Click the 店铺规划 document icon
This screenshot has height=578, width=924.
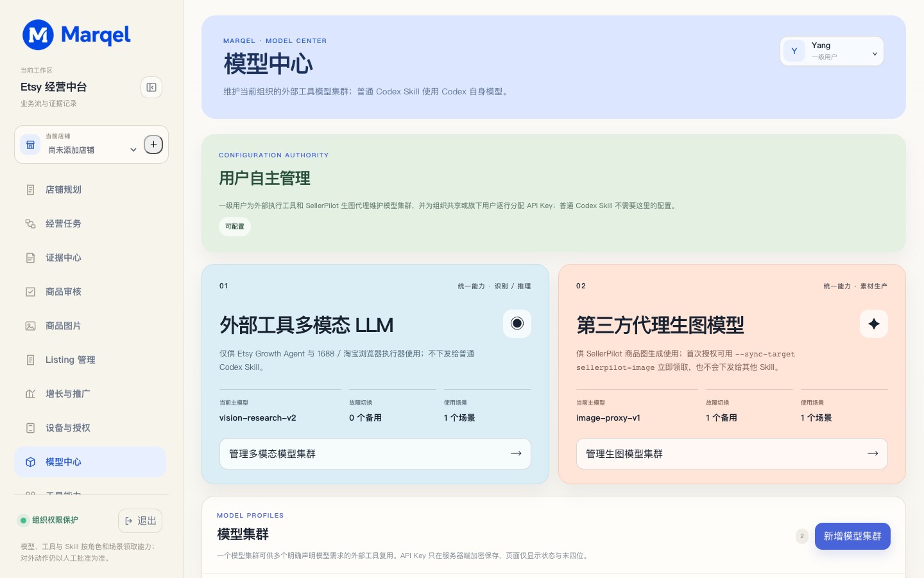30,189
